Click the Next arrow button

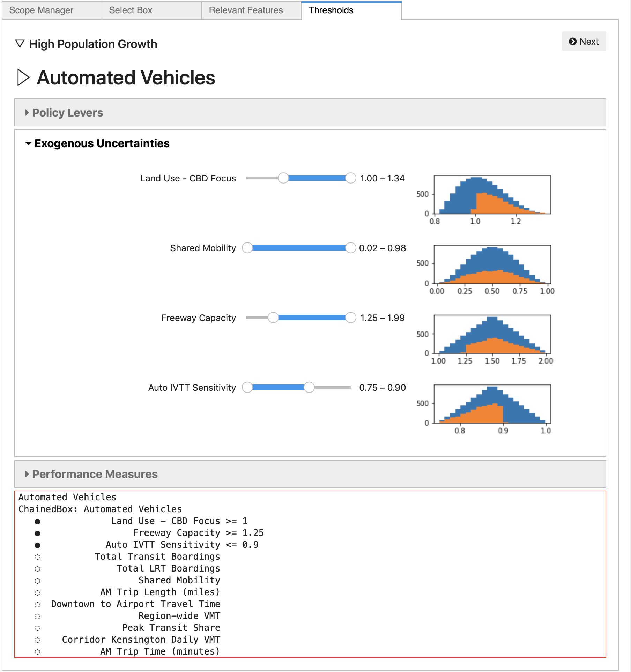584,42
